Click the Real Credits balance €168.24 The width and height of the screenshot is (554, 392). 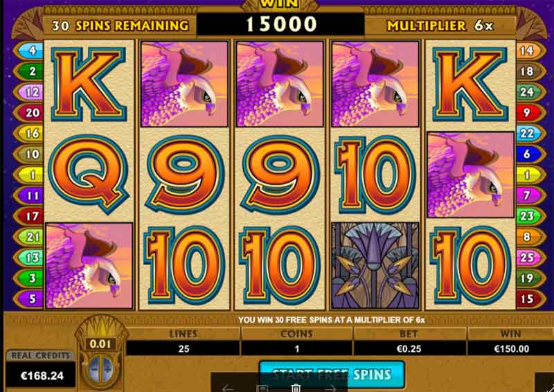(41, 375)
